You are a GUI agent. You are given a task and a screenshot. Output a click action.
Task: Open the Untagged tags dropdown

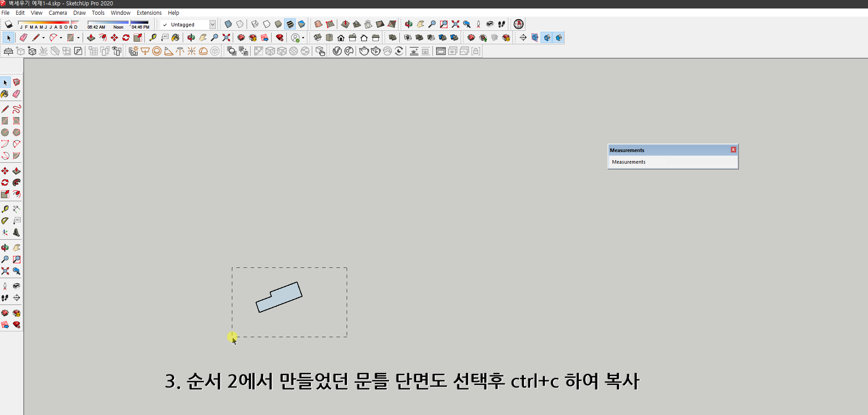coord(213,24)
